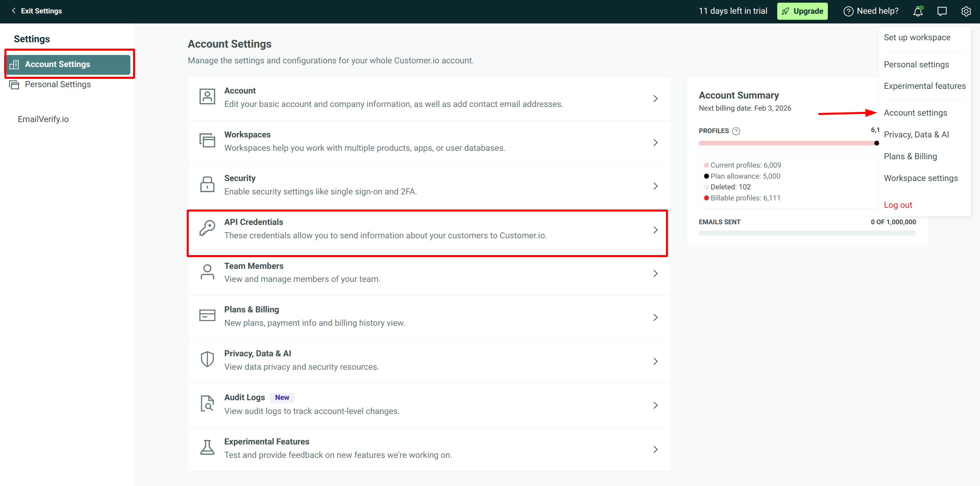The width and height of the screenshot is (980, 486).
Task: Select Privacy, Data & AI in dropdown menu
Action: tap(916, 134)
